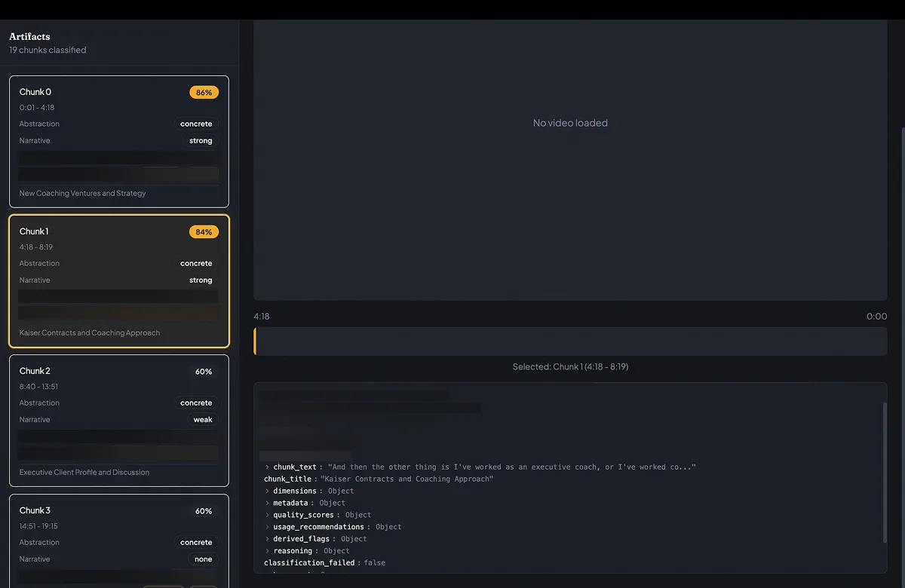Click the 86% score badge on Chunk 0

pyautogui.click(x=204, y=93)
